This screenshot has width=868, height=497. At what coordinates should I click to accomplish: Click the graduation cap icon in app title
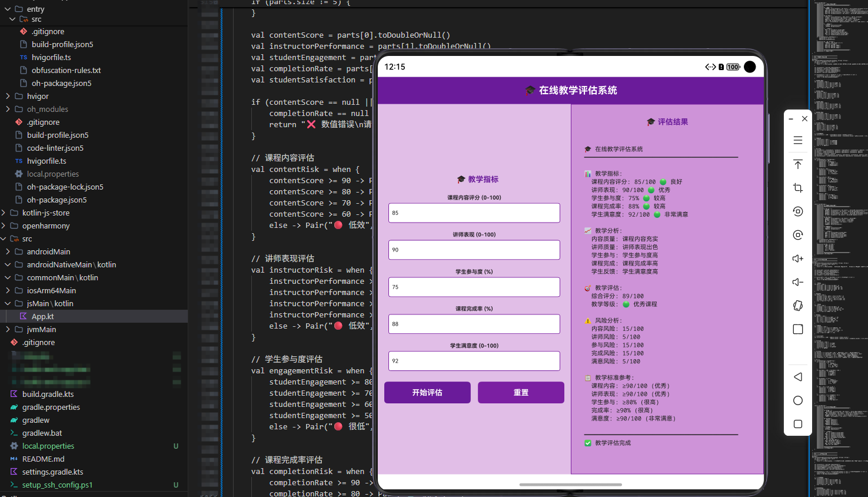tap(530, 90)
